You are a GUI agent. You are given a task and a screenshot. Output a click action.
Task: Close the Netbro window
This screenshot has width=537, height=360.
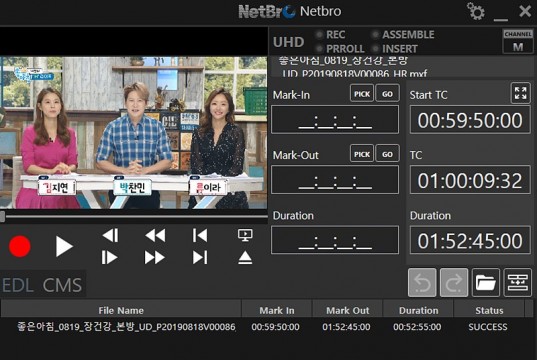[x=525, y=11]
